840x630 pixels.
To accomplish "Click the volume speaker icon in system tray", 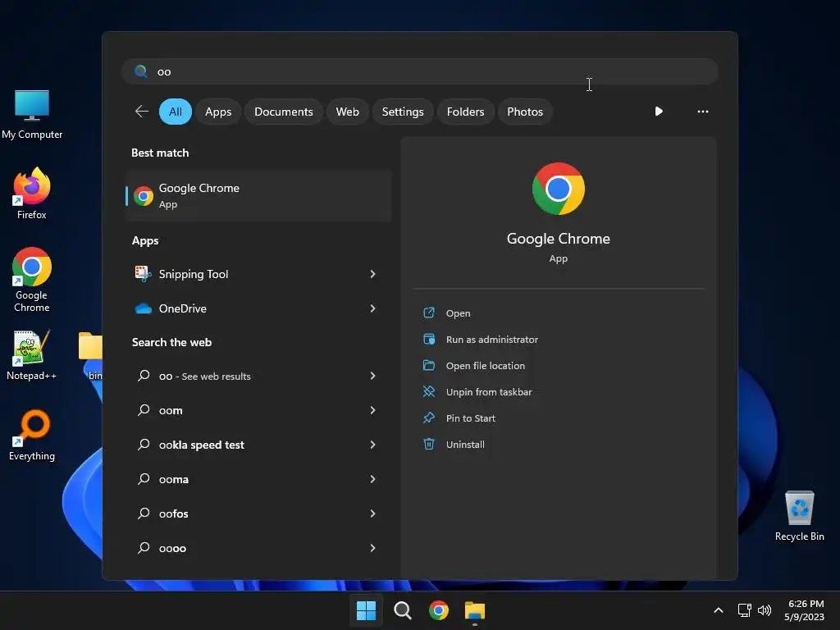I will (x=765, y=610).
